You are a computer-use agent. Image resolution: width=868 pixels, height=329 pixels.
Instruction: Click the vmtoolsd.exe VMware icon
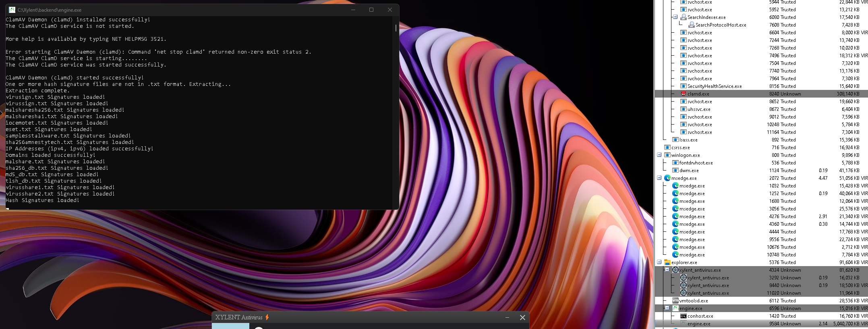pos(675,300)
